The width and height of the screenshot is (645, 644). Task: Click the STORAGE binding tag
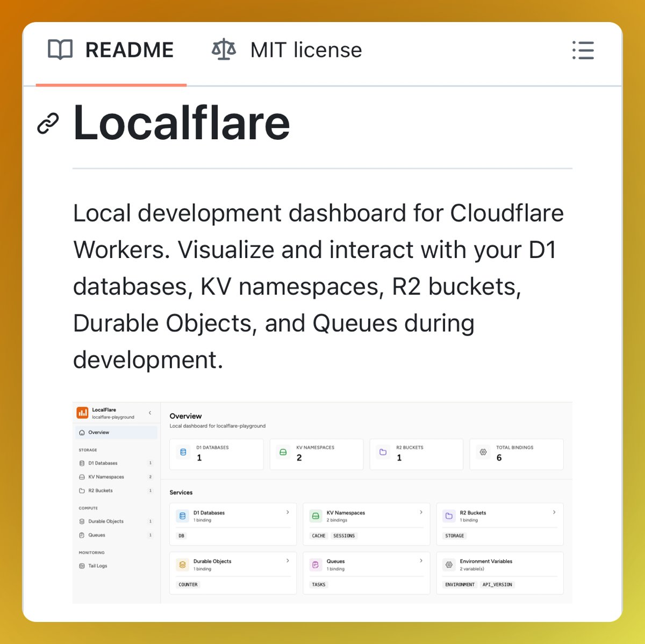[455, 535]
